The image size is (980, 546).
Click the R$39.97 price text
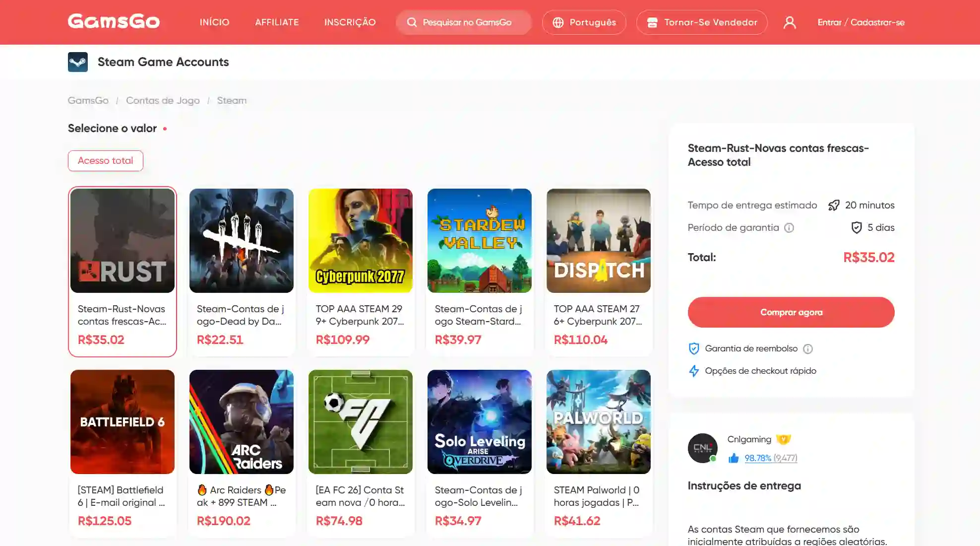tap(458, 340)
